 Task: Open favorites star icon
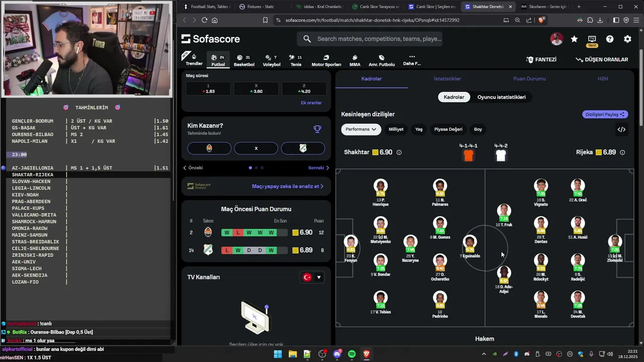[x=574, y=39]
